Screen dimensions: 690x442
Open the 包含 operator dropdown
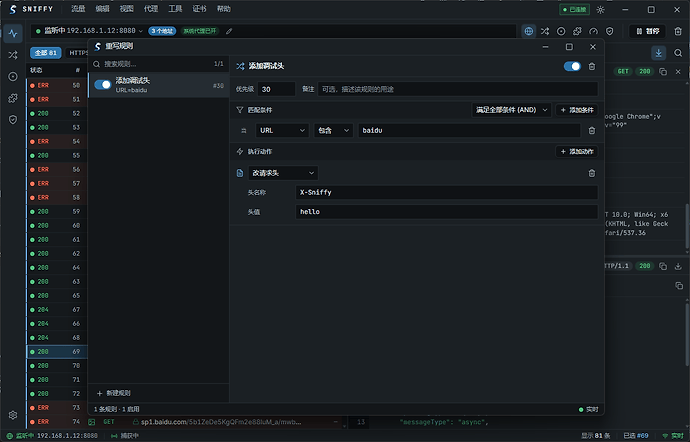333,130
